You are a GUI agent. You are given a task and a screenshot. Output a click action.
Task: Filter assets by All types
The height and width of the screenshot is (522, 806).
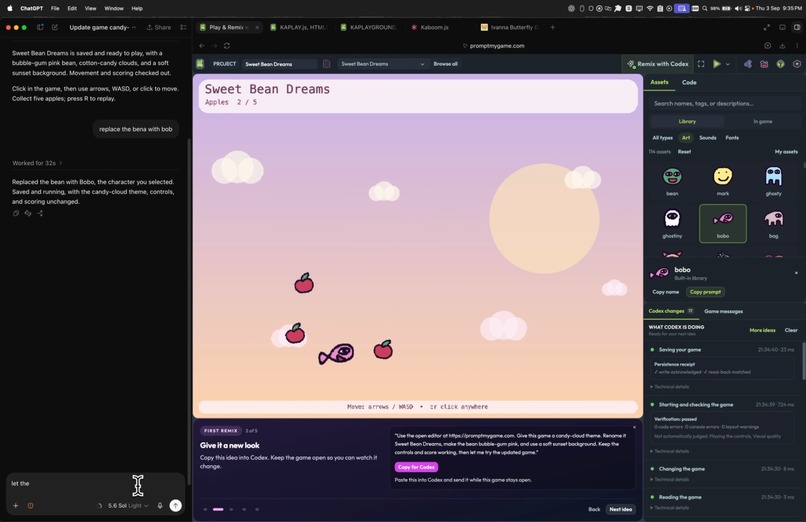click(x=663, y=138)
